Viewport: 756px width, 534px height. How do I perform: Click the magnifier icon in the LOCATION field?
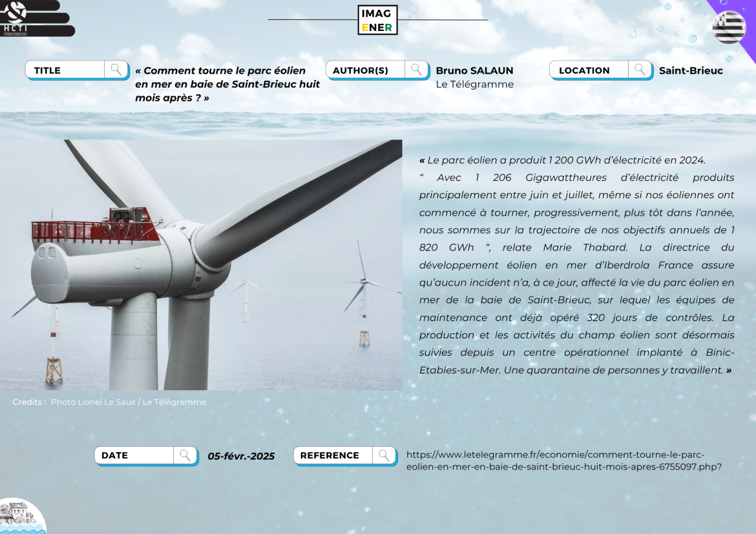(x=640, y=70)
